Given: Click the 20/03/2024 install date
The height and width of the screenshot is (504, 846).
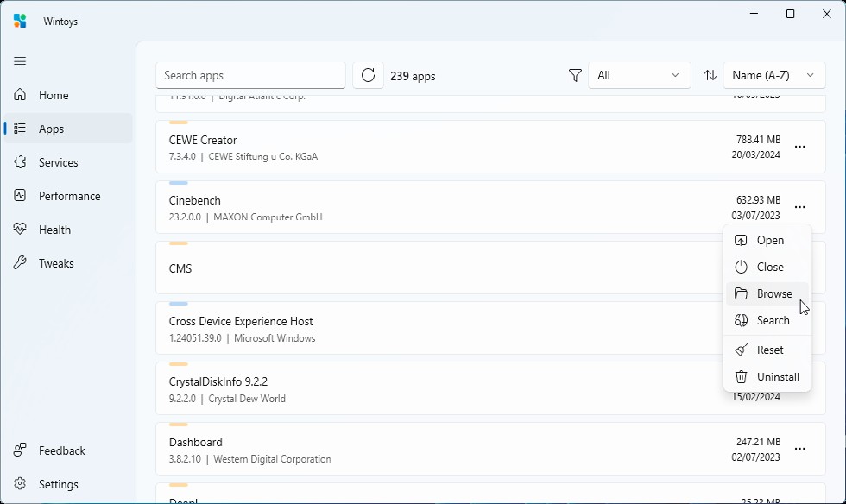Looking at the screenshot, I should point(755,154).
